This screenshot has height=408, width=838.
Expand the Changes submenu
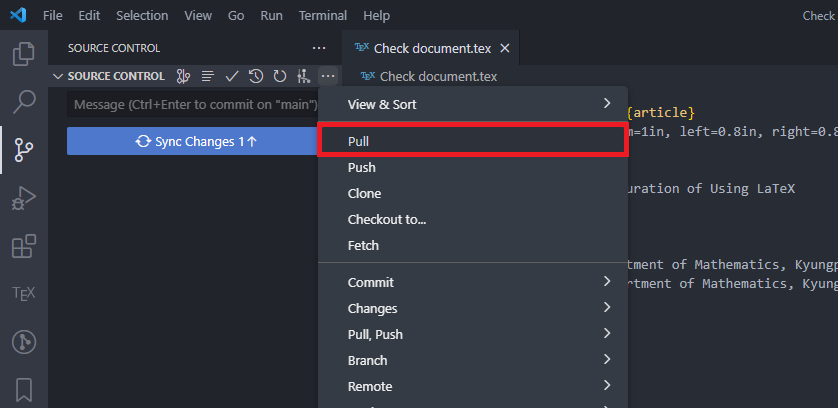[472, 309]
